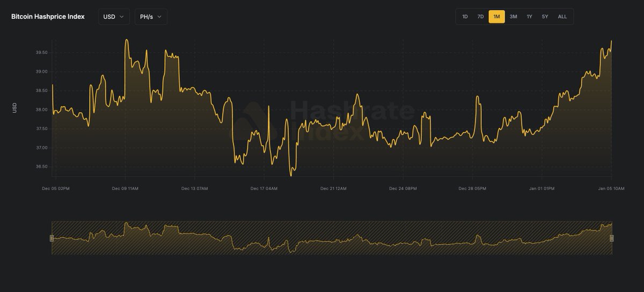Click the Dec 17 04AM axis label
Screen dimensions: 644x292
point(264,188)
